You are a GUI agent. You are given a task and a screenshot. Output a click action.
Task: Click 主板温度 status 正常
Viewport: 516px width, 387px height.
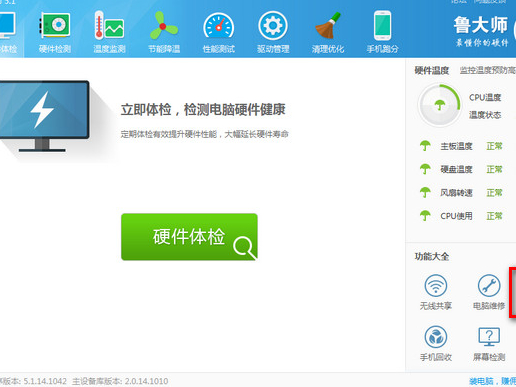(x=494, y=146)
